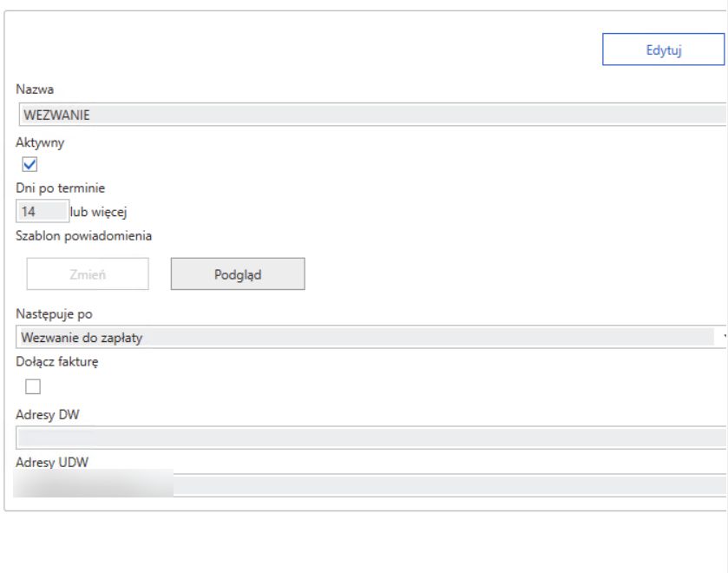Click the lub więcej text
Image resolution: width=728 pixels, height=573 pixels.
[x=104, y=210]
